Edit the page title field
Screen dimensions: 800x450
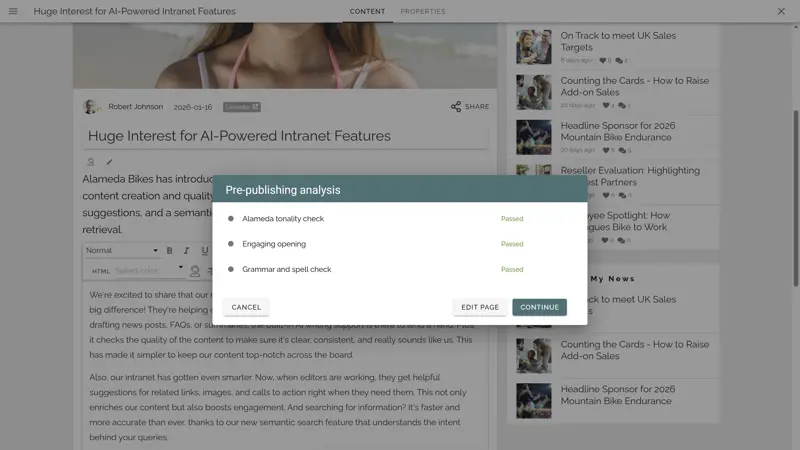[x=286, y=136]
